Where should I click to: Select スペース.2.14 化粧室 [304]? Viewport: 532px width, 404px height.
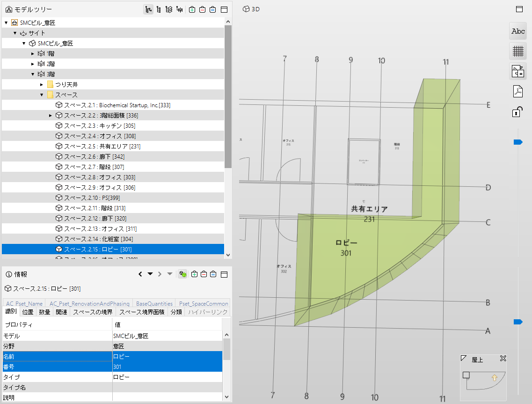coord(113,239)
